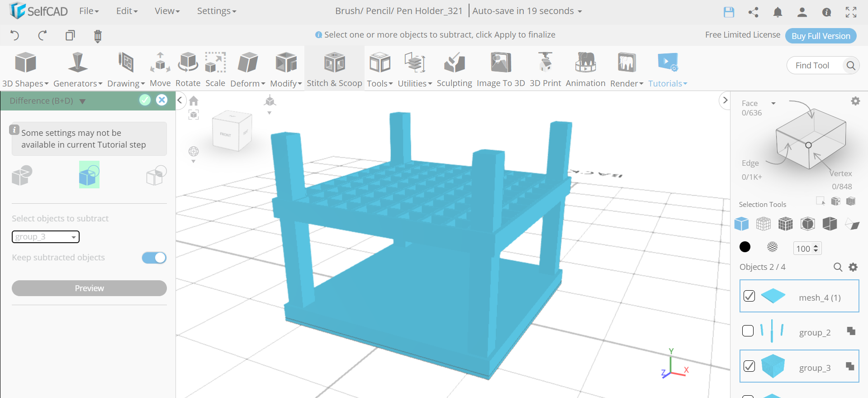Toggle Keep subtracted objects switch
This screenshot has width=868, height=398.
[x=154, y=258]
